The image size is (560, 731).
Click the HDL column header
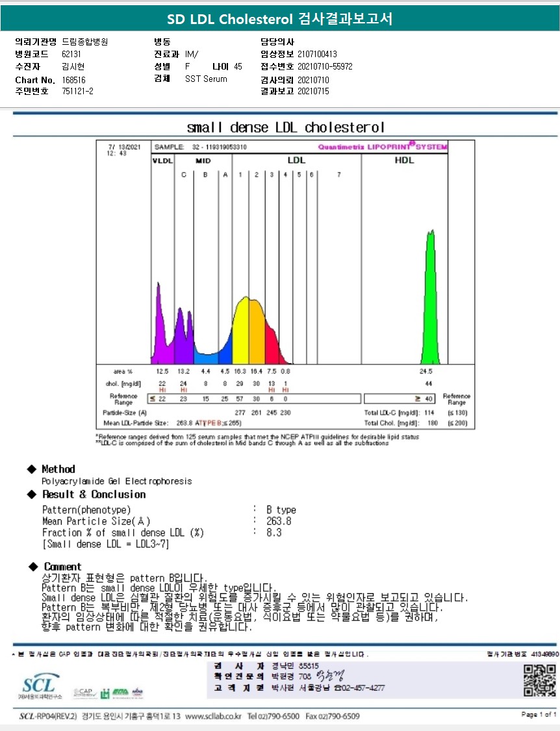[x=404, y=160]
